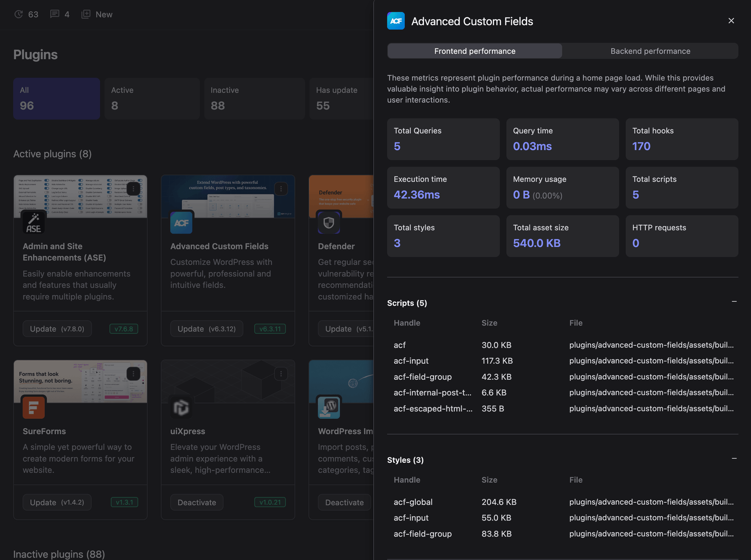751x560 pixels.
Task: Click the uiXpress card title
Action: click(188, 431)
